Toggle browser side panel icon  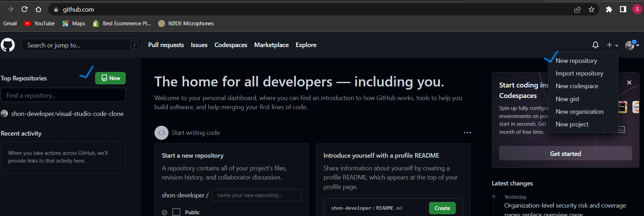623,9
